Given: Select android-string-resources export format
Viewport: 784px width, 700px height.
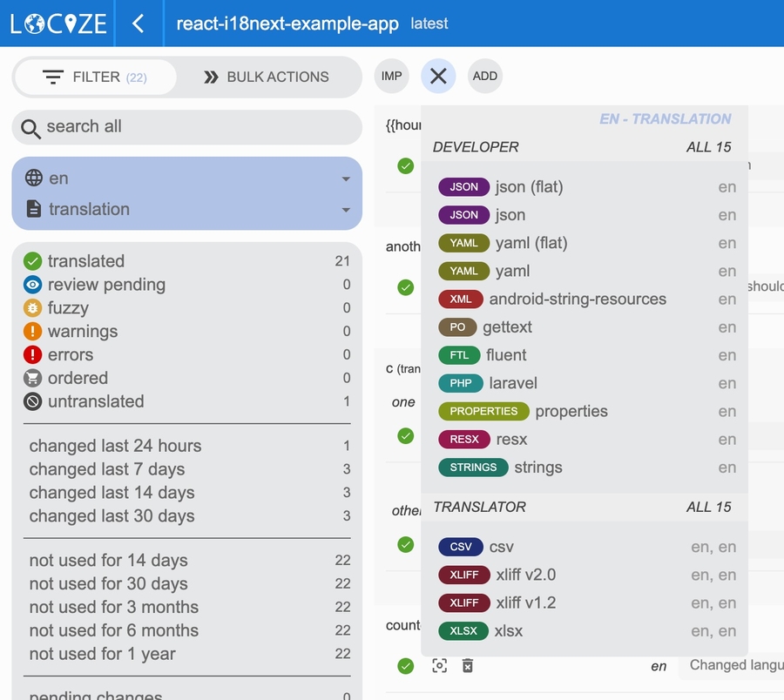Looking at the screenshot, I should click(577, 300).
